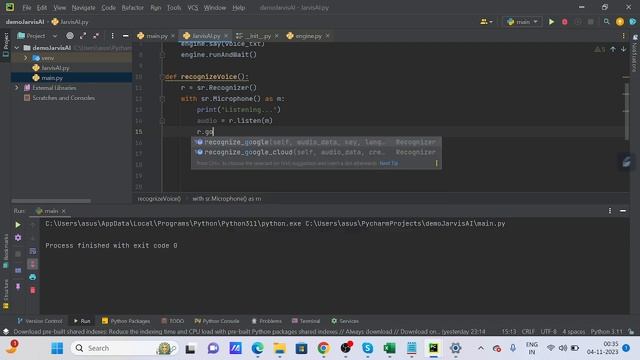Open Run settings wrench icon
640x360 pixels.
[18, 238]
